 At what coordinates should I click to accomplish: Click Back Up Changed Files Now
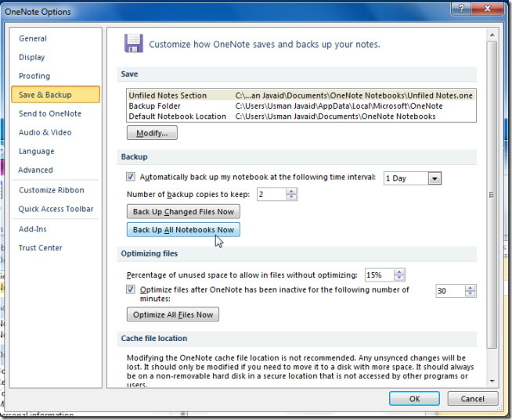pyautogui.click(x=183, y=212)
